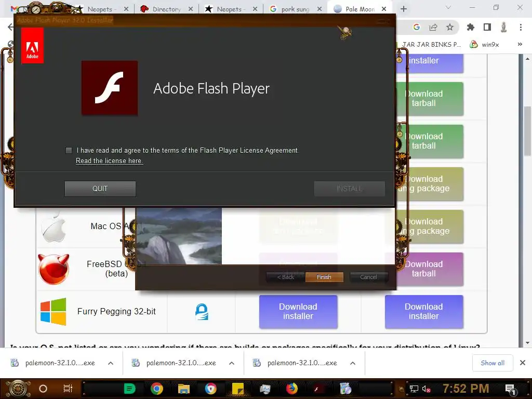Close the downloads bar
This screenshot has width=532, height=399.
[523, 363]
